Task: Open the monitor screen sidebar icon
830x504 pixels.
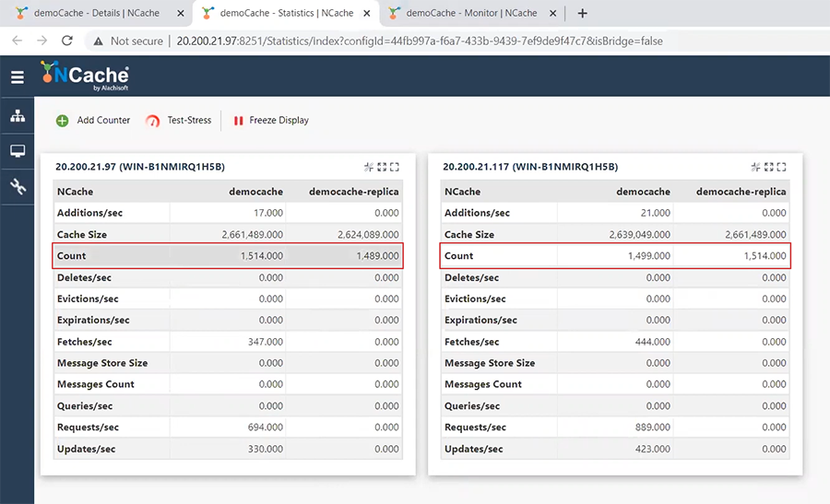Action: 18,151
